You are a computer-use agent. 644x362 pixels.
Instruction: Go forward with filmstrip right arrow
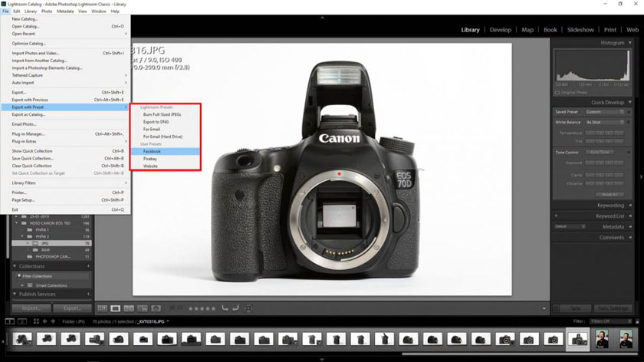tap(53, 321)
